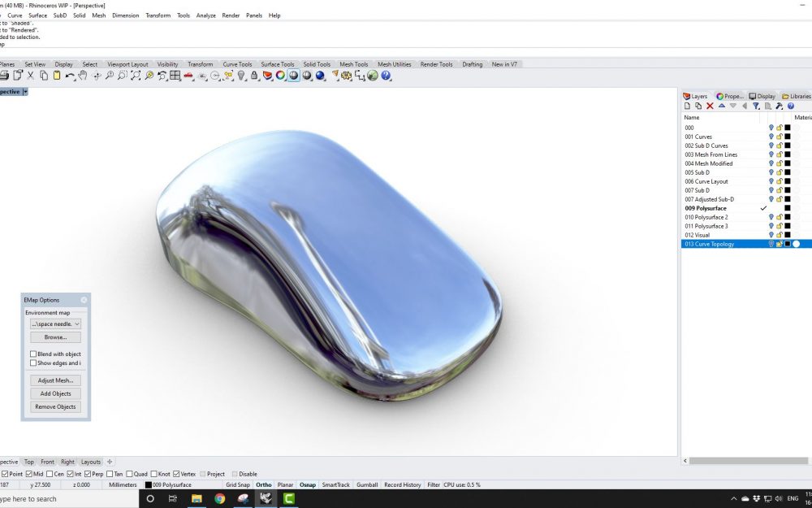This screenshot has height=508, width=812.
Task: Open the Render menu
Action: (231, 15)
